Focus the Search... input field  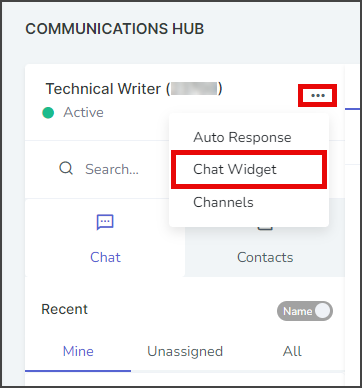(x=112, y=169)
